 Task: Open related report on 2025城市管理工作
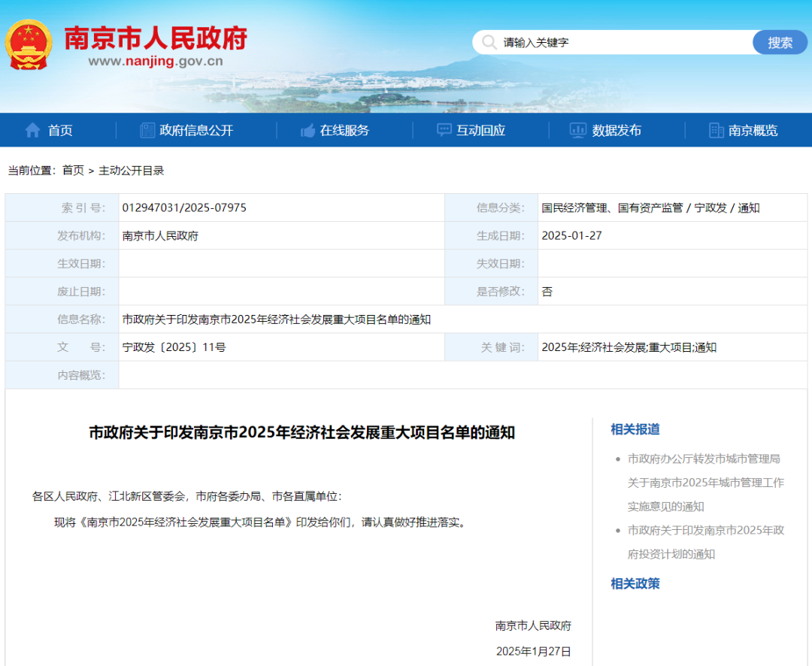[705, 482]
